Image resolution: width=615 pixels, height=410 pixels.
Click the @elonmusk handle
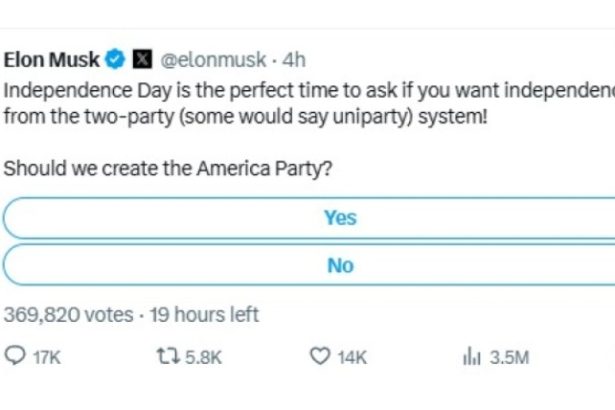click(213, 60)
